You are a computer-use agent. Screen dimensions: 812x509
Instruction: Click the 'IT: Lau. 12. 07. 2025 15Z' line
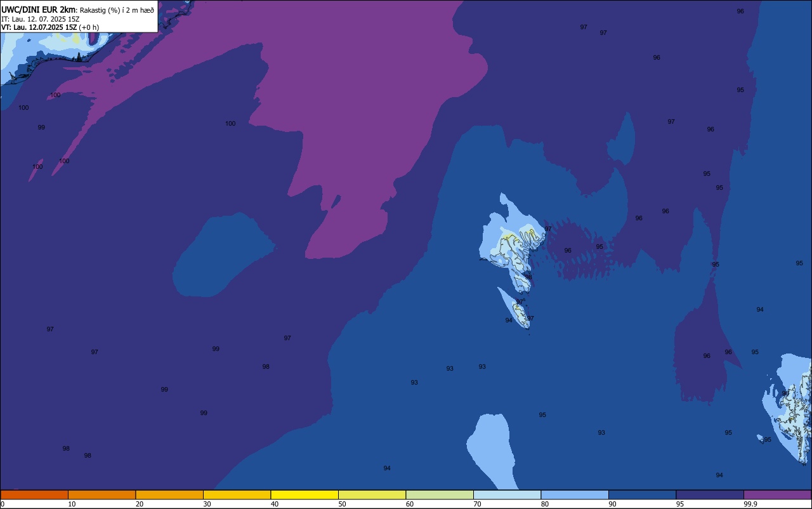[40, 19]
